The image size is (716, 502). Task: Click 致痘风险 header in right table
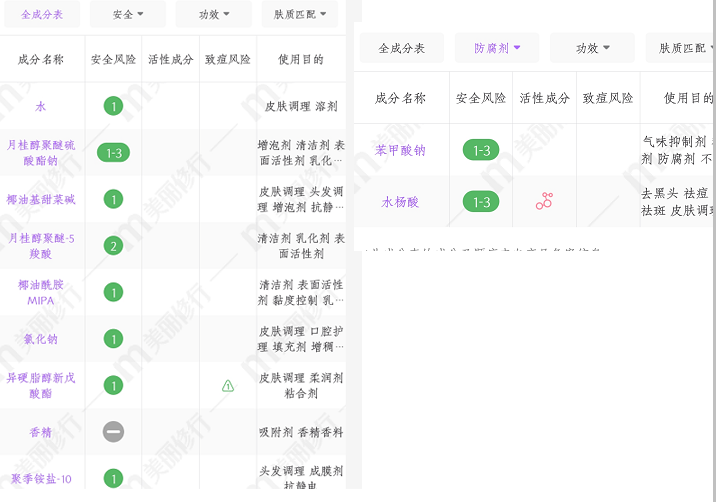click(x=608, y=98)
